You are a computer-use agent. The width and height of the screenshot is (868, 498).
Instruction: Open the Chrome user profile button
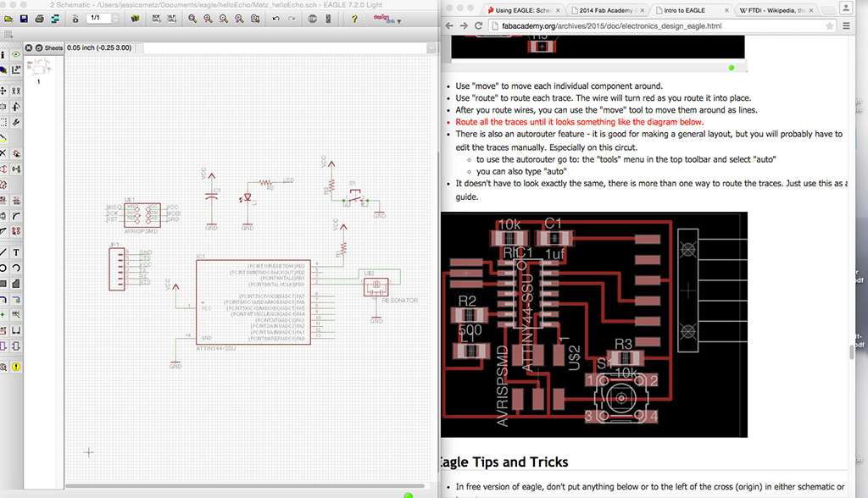(x=846, y=8)
